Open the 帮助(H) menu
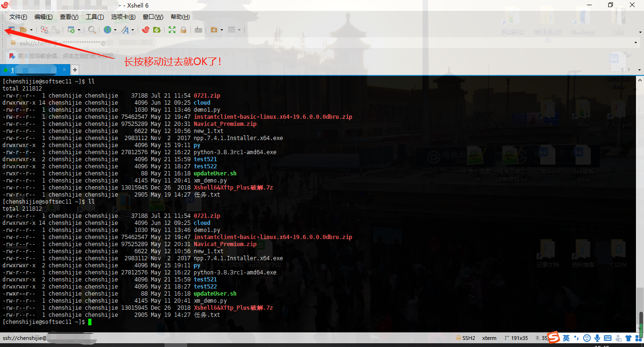Image resolution: width=644 pixels, height=347 pixels. point(180,17)
